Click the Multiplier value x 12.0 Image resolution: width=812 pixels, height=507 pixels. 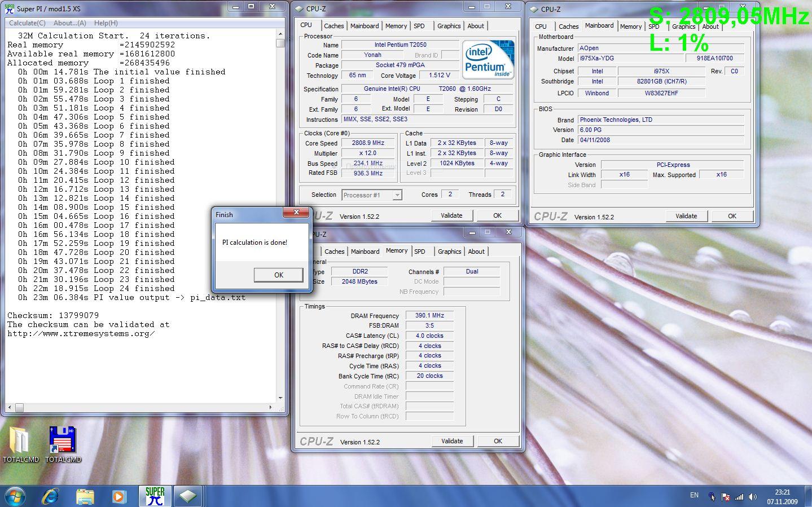(368, 153)
